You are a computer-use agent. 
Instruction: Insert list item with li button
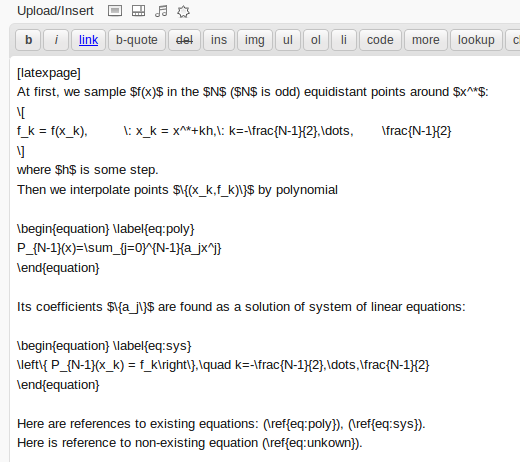pos(344,40)
